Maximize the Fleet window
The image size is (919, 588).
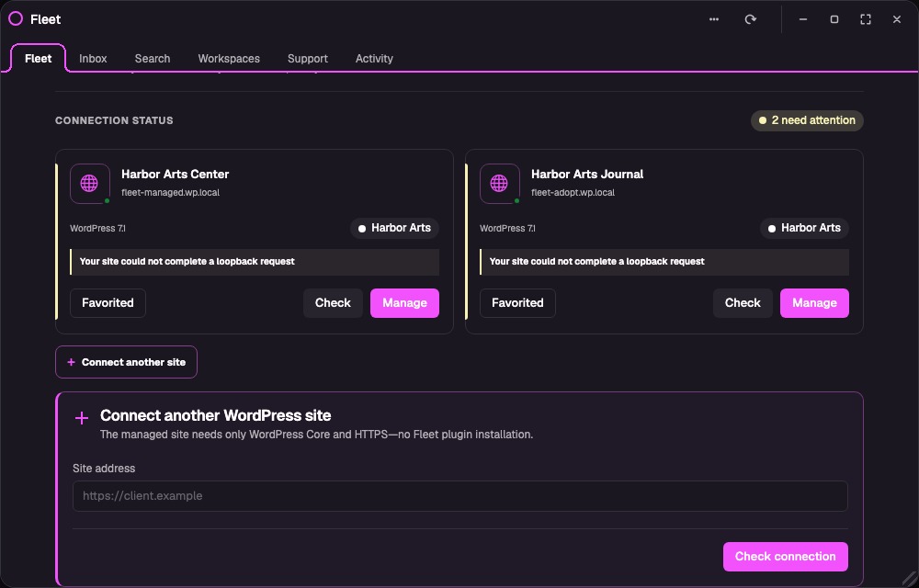tap(834, 19)
